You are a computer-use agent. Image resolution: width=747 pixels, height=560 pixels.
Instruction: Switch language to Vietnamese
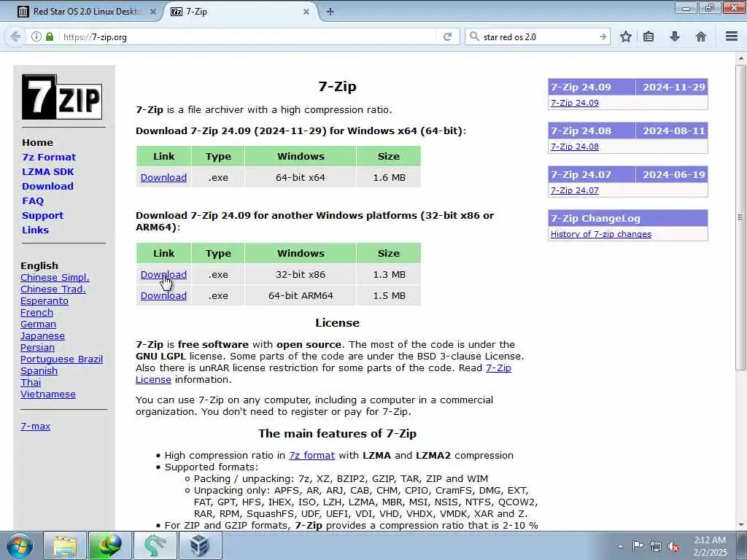(48, 394)
